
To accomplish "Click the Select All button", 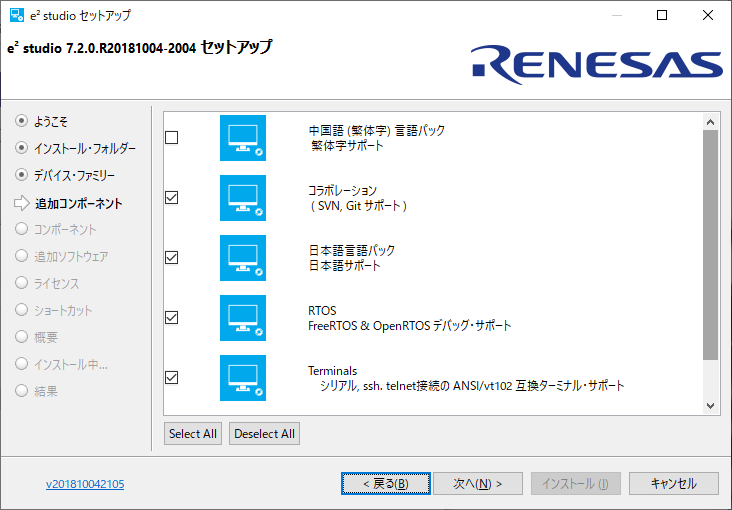I will pos(193,434).
